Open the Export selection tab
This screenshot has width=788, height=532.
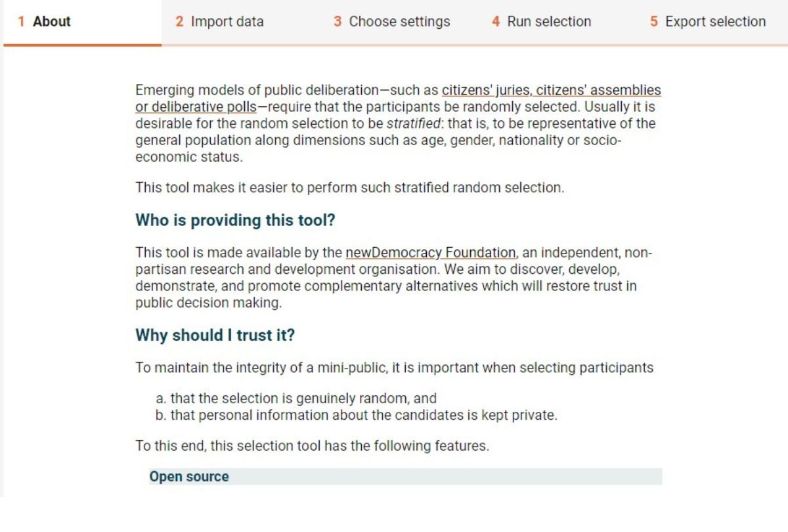708,22
